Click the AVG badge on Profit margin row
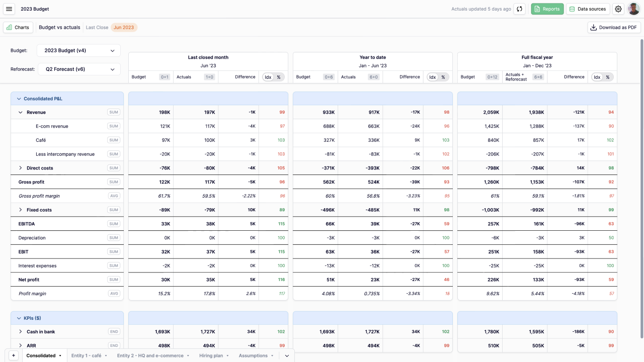644x362 pixels. (x=114, y=294)
